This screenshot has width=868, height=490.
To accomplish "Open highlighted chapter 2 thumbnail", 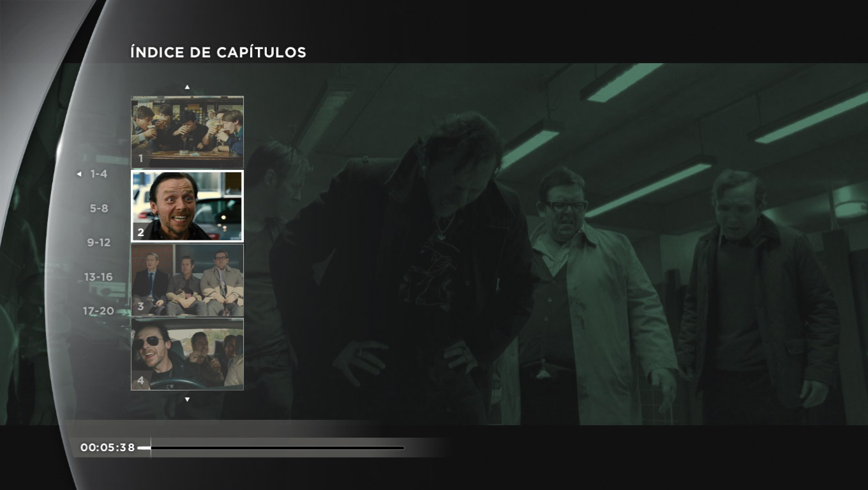I will pyautogui.click(x=187, y=206).
